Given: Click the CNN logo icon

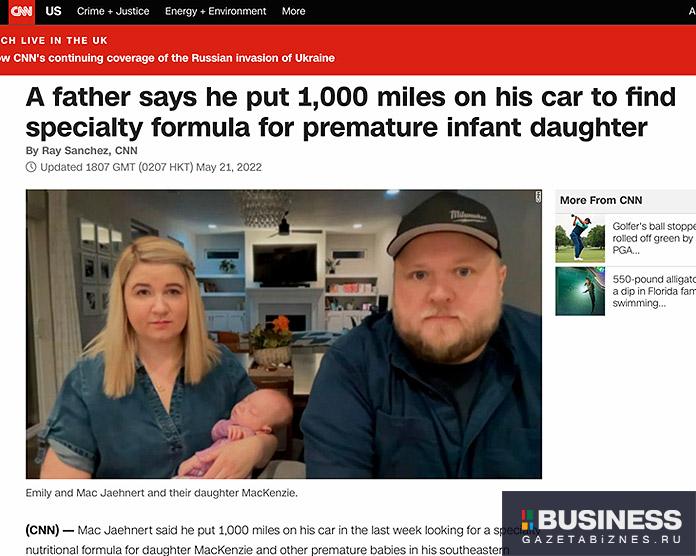Looking at the screenshot, I should point(22,12).
